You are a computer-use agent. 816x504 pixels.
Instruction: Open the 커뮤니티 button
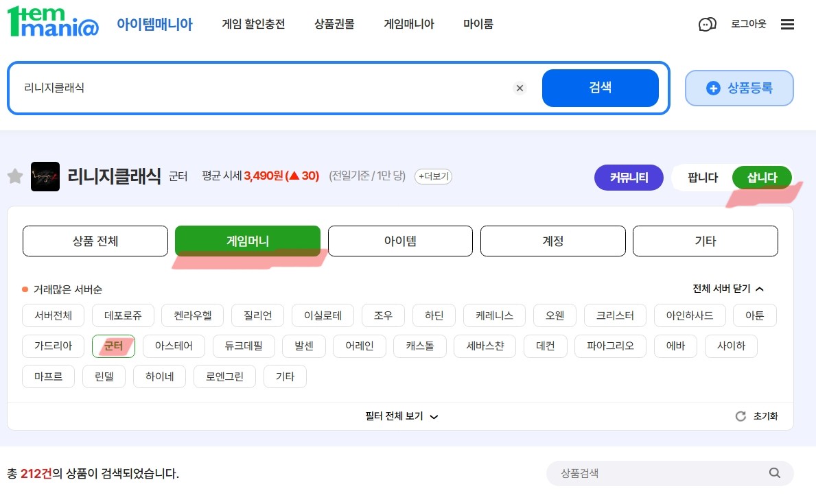[x=629, y=178]
